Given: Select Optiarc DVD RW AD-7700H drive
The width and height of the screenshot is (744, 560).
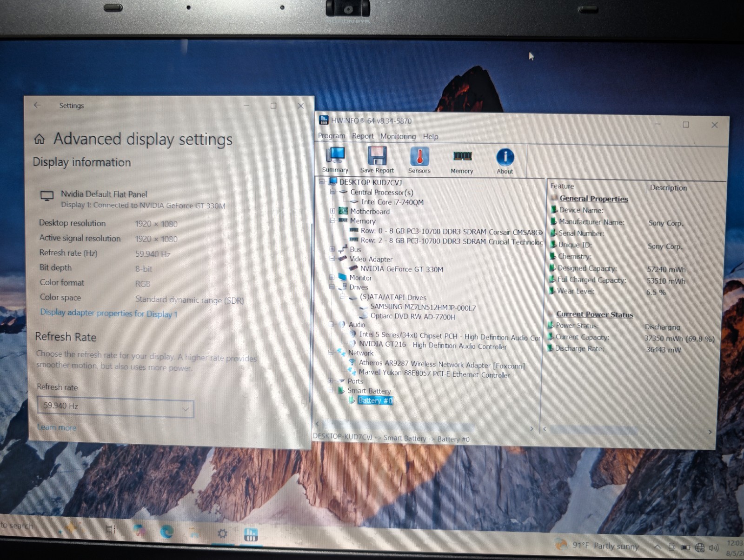Looking at the screenshot, I should 412,316.
